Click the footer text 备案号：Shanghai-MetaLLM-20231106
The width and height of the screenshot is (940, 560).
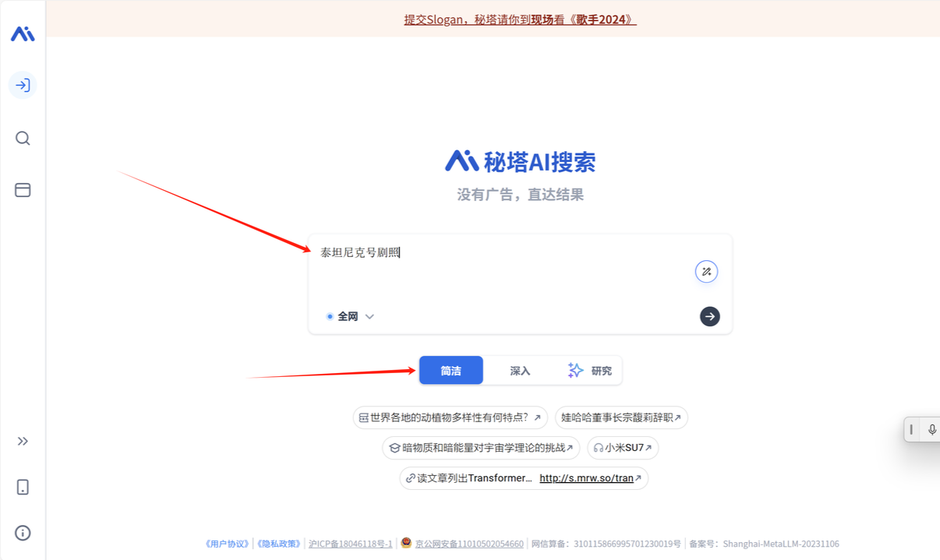[764, 544]
